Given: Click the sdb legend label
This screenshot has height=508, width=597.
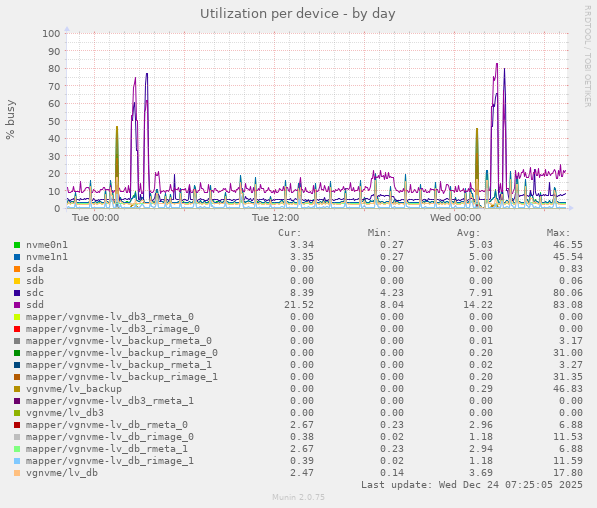Looking at the screenshot, I should (35, 281).
